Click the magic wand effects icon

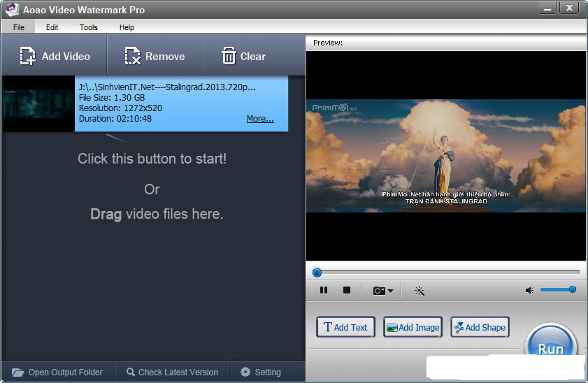point(420,291)
